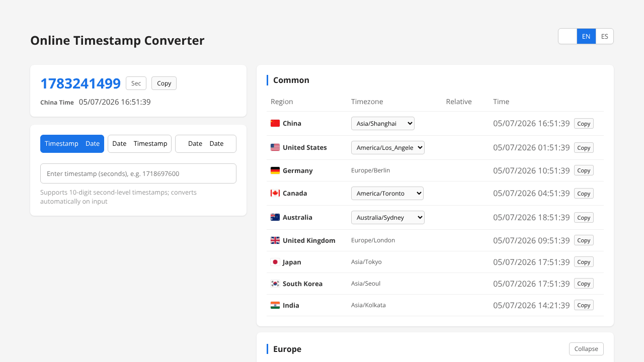The image size is (644, 362).
Task: Click the India flag icon
Action: coord(275,305)
